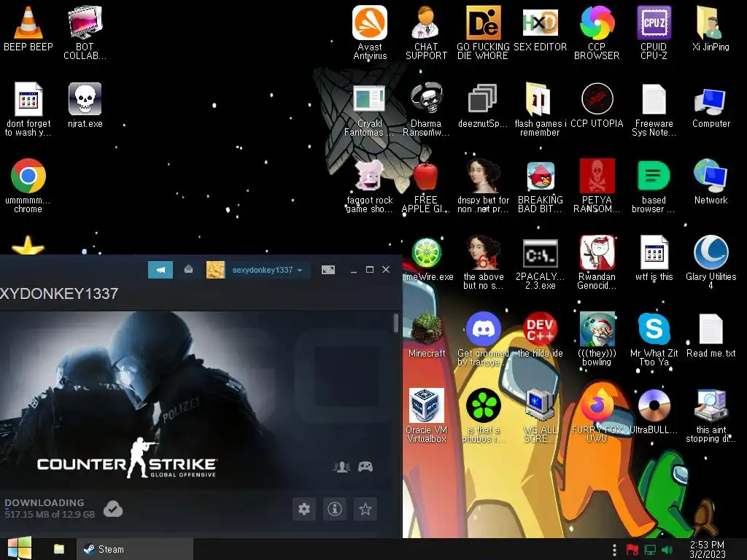
Task: Click Steam cloud sync status icon
Action: (x=113, y=509)
